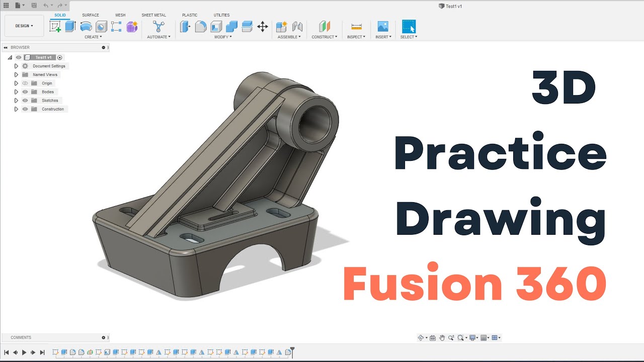The height and width of the screenshot is (362, 644).
Task: Click the Automate tool icon
Action: point(159,27)
